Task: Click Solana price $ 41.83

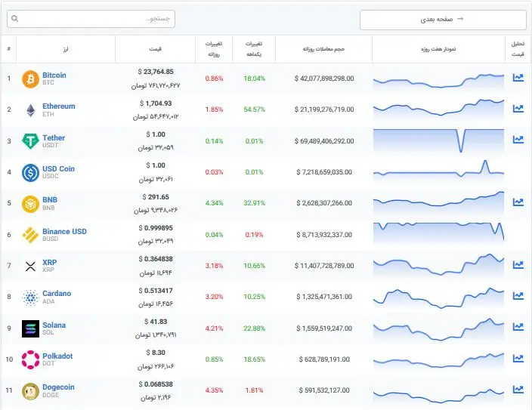Action: [x=156, y=321]
